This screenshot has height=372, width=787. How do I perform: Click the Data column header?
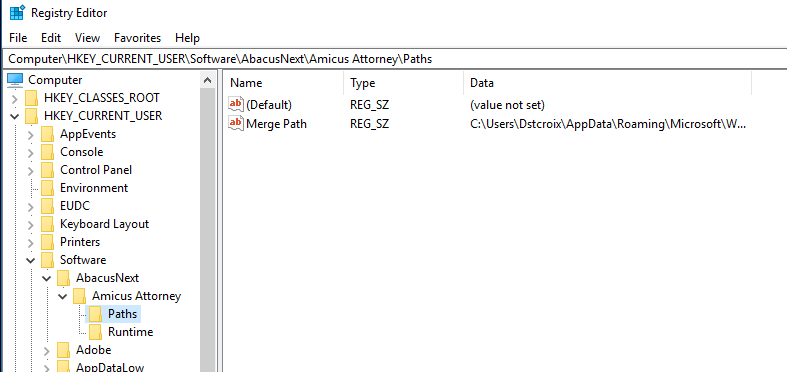(x=608, y=83)
